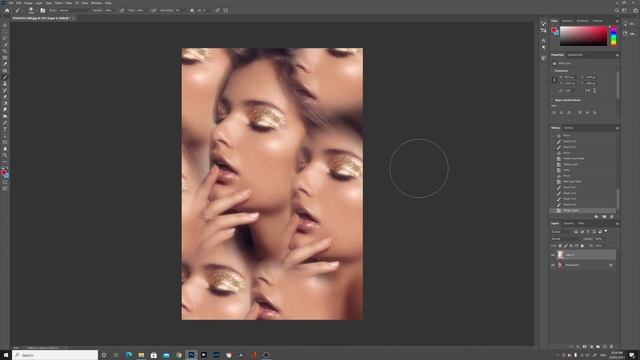This screenshot has width=640, height=360.
Task: Open File Explorer from the taskbar
Action: 141,355
